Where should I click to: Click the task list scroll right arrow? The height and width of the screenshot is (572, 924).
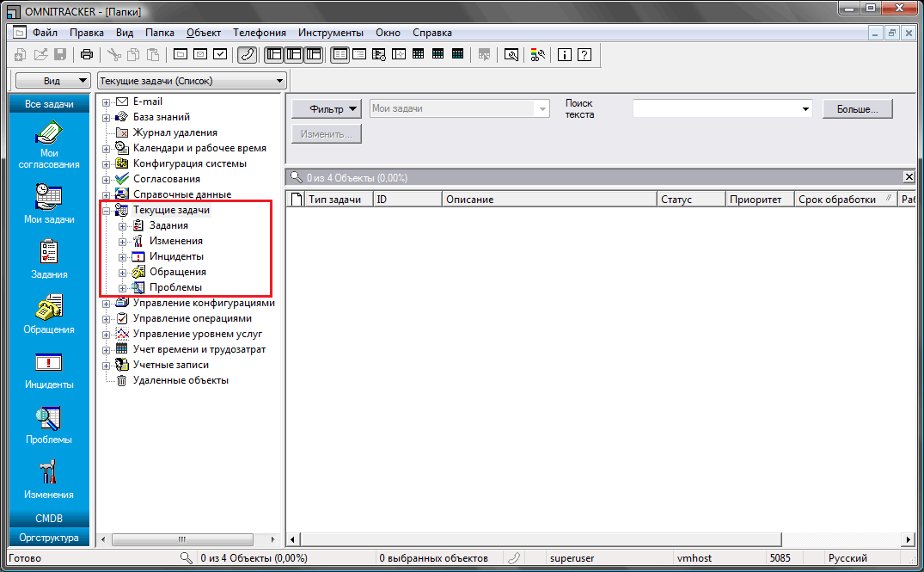pos(908,539)
